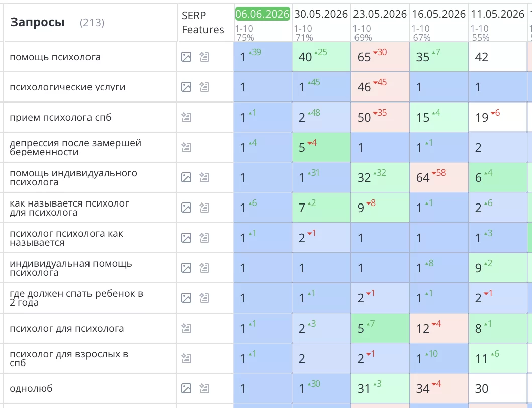Open query 'психолог психолога как называется'
The image size is (532, 408).
(x=66, y=238)
